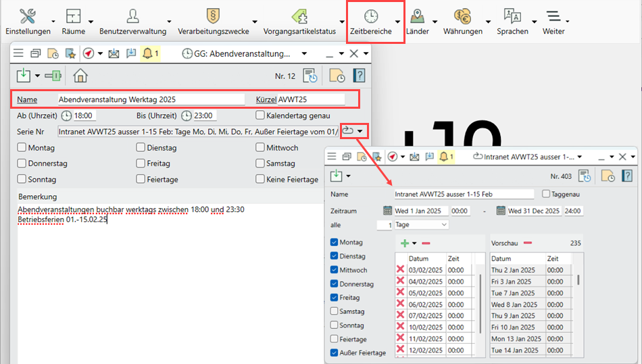Viewport: 642px width, 364px height.
Task: Click the Länder map pin icon
Action: [x=418, y=17]
